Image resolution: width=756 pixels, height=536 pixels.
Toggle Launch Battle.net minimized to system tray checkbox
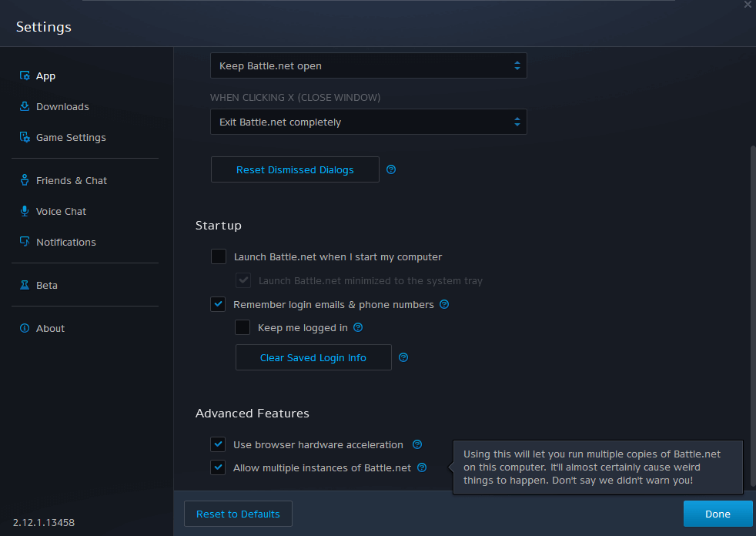[243, 280]
